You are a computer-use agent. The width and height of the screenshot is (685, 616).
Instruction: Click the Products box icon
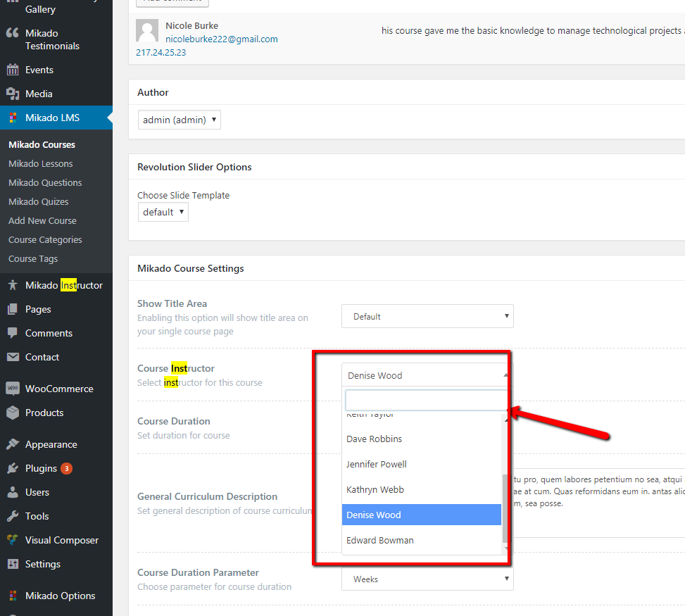tap(13, 413)
